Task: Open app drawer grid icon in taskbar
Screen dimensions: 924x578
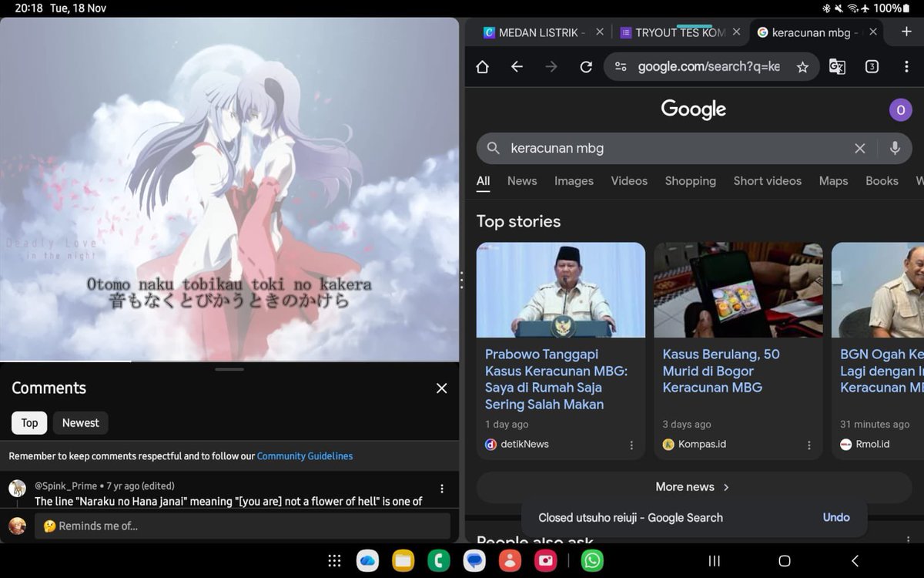Action: [334, 561]
